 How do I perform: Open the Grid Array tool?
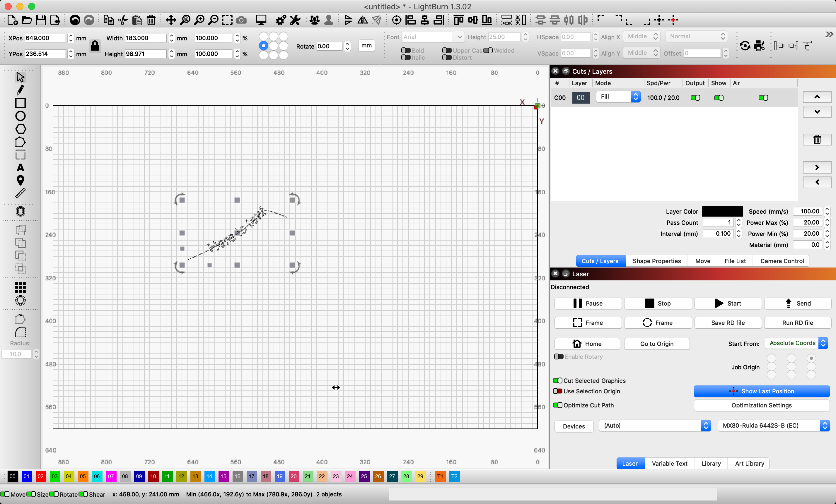[20, 287]
